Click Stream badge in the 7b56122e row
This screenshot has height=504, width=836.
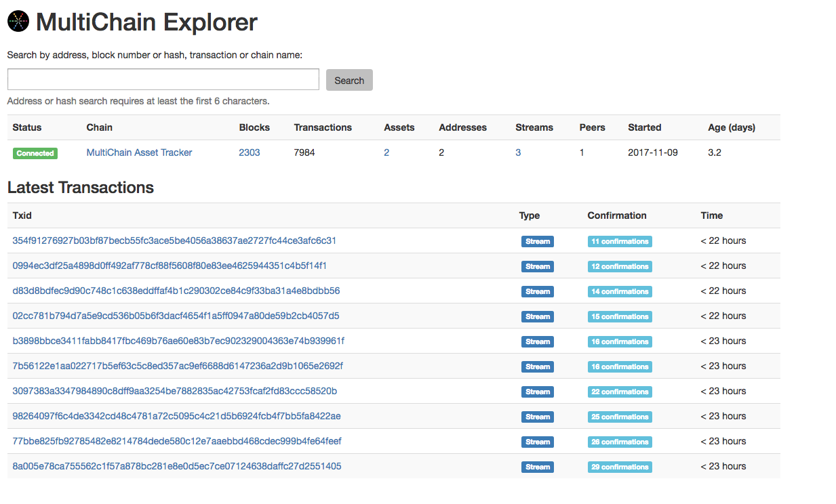click(x=538, y=366)
